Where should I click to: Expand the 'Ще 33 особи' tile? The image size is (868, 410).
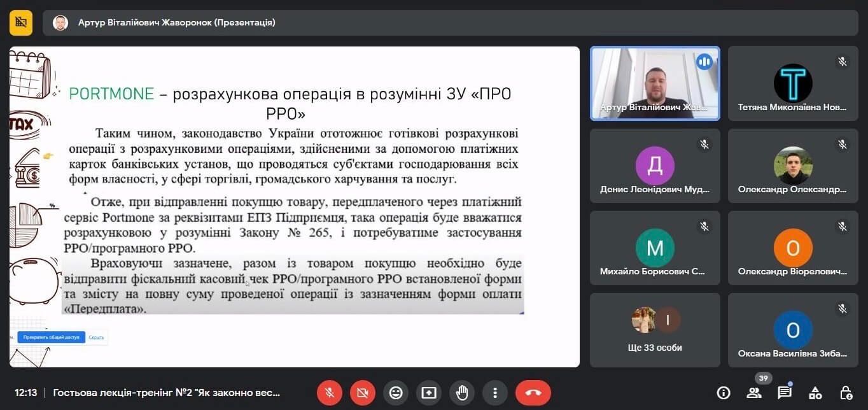tap(655, 330)
